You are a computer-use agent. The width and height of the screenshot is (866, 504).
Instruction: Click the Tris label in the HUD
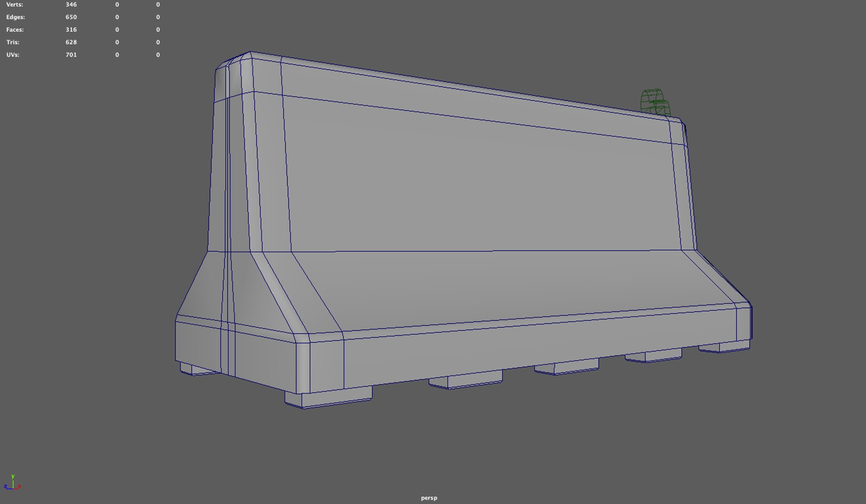[x=13, y=42]
